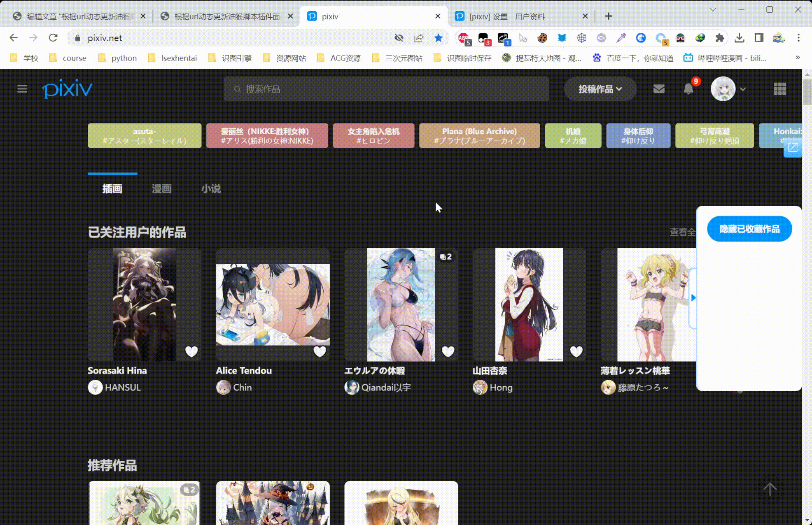Toggle like heart on Alice Tendou artwork
The height and width of the screenshot is (525, 812).
(320, 351)
